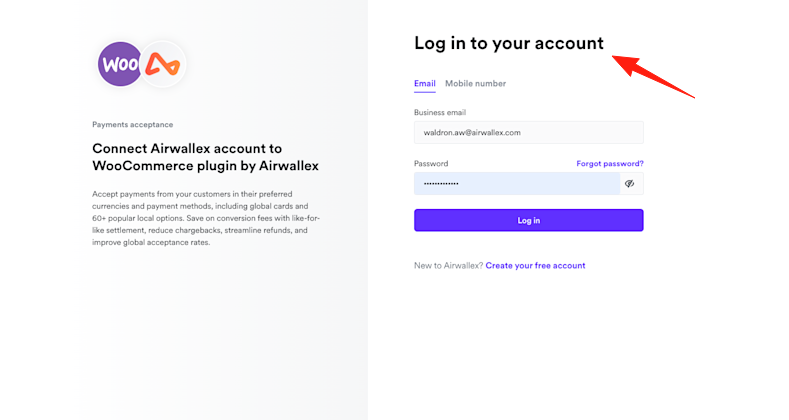Click the Accept payments description paragraph
The height and width of the screenshot is (420, 789).
[x=205, y=217]
